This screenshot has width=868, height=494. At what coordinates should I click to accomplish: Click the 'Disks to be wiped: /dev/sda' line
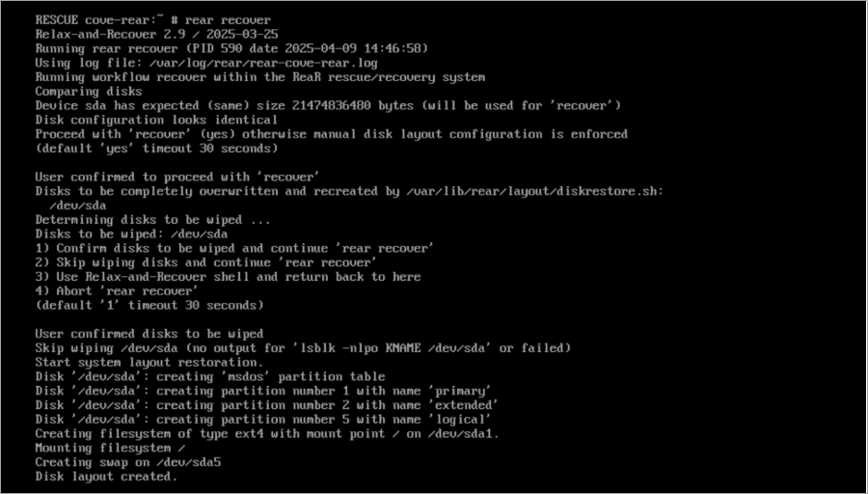click(x=131, y=233)
